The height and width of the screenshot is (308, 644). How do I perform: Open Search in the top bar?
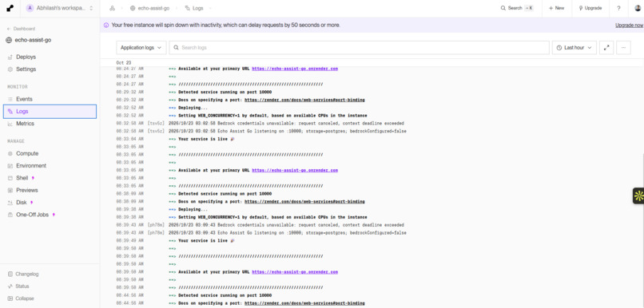click(x=517, y=8)
